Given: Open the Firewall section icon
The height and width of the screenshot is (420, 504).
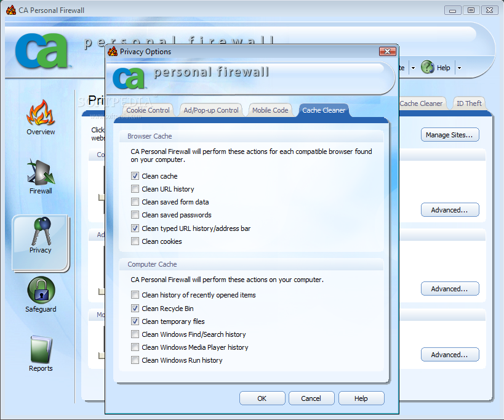Looking at the screenshot, I should [x=41, y=172].
